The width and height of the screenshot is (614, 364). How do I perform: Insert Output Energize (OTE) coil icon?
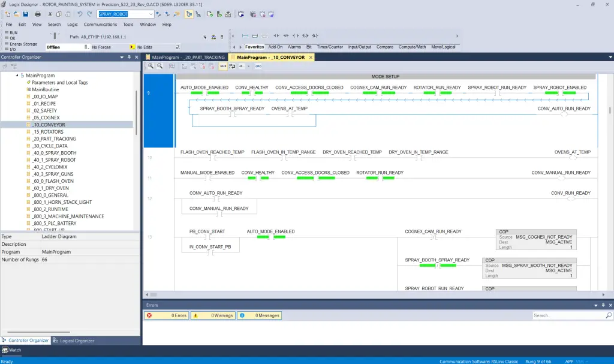point(296,35)
